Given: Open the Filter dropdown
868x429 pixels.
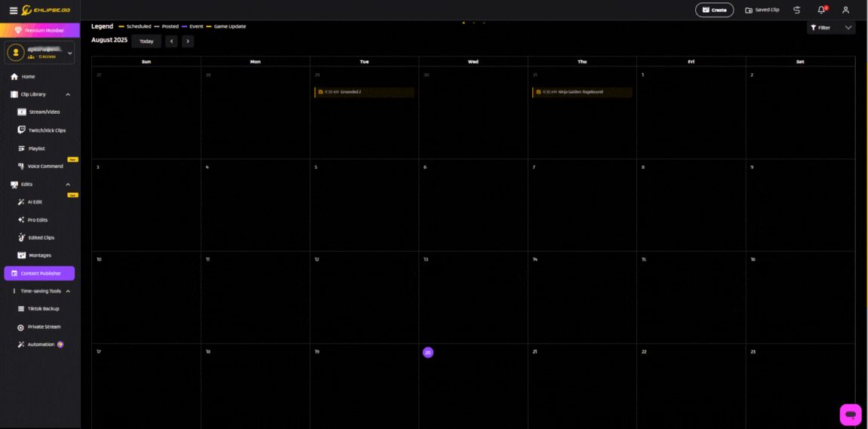Looking at the screenshot, I should point(831,28).
